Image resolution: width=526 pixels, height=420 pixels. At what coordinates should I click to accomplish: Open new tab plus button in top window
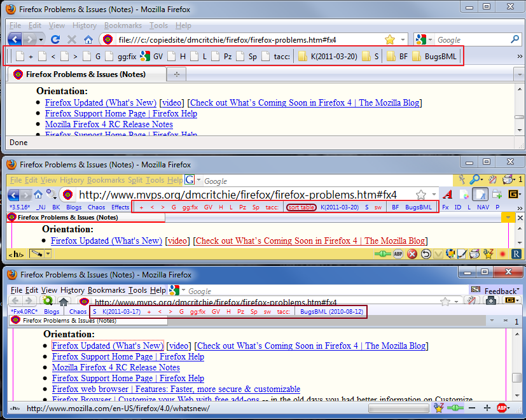(176, 74)
